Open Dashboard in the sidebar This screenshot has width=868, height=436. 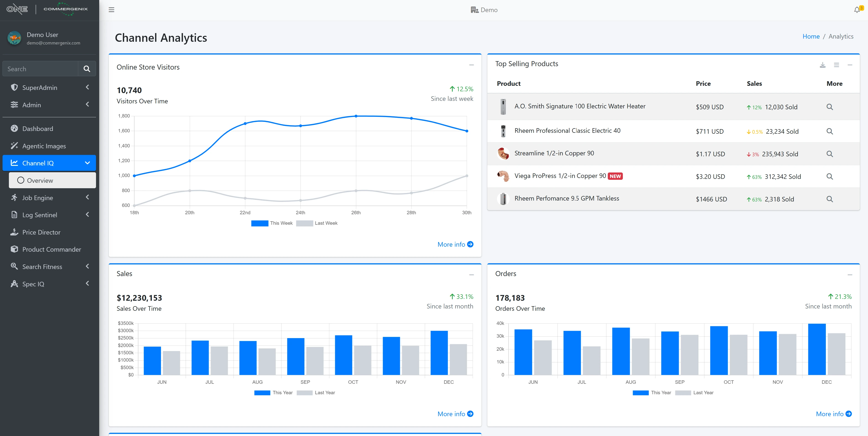(49, 128)
